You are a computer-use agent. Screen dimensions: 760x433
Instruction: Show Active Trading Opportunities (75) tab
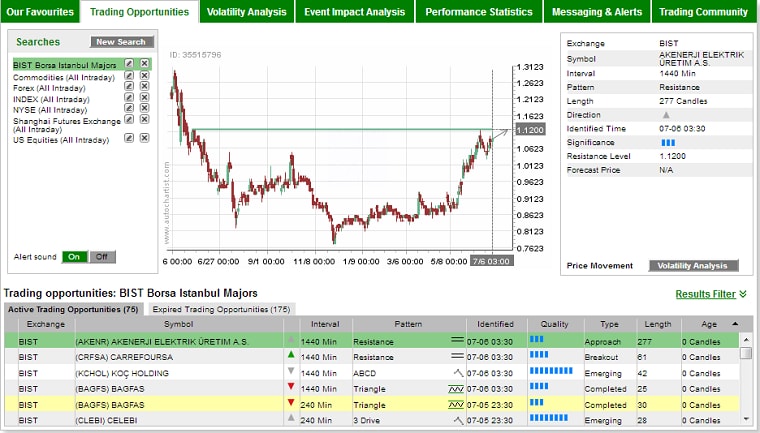73,309
